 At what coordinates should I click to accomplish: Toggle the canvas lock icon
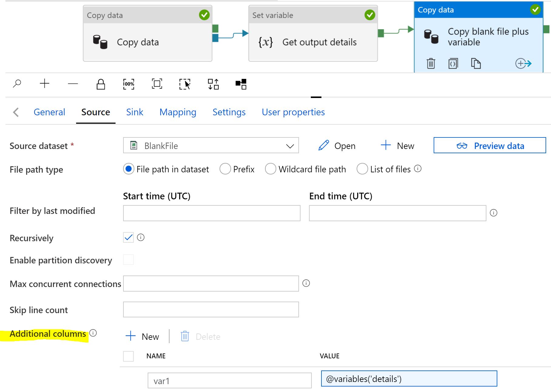coord(101,84)
